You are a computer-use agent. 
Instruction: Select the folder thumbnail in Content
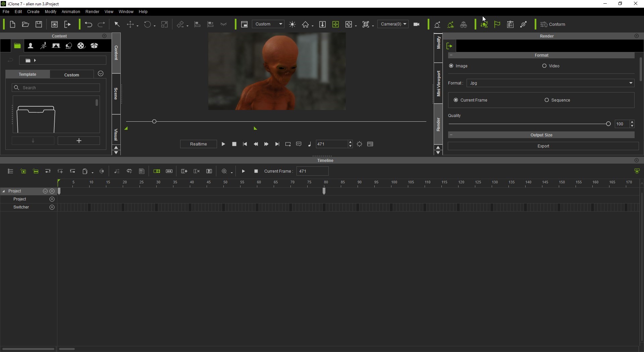36,119
